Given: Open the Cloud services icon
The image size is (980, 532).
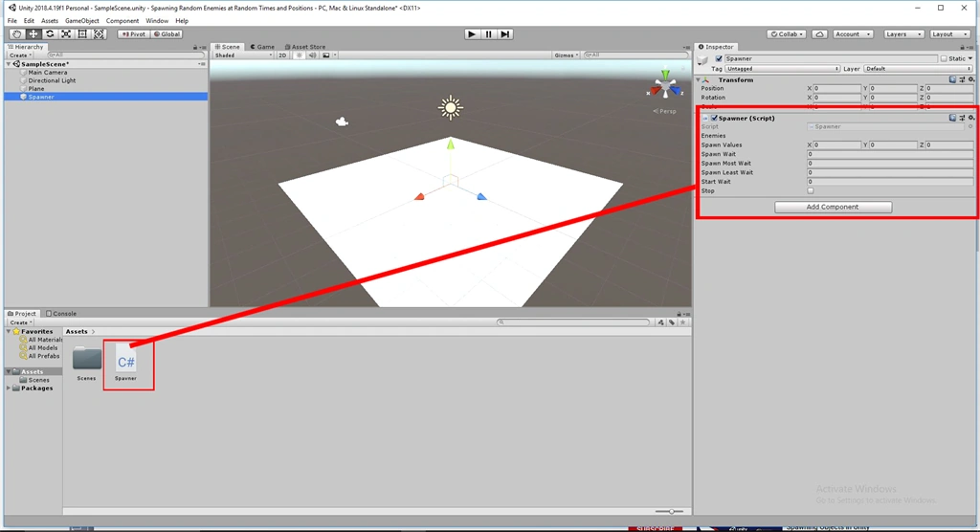Looking at the screenshot, I should click(x=819, y=34).
